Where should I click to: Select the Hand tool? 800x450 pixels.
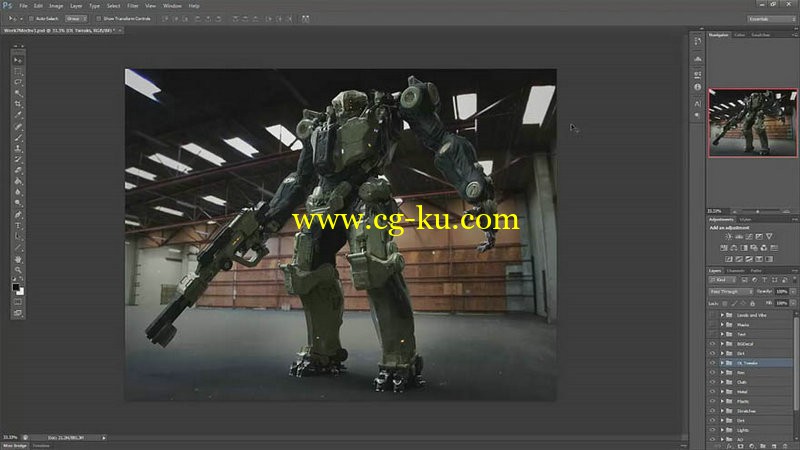pos(18,259)
